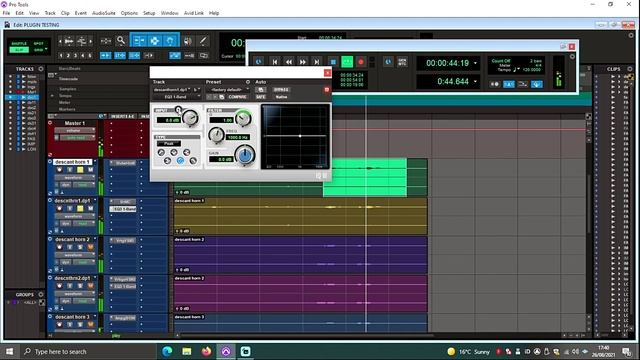Activate SPOT edit mode
The height and width of the screenshot is (360, 640).
tap(39, 43)
